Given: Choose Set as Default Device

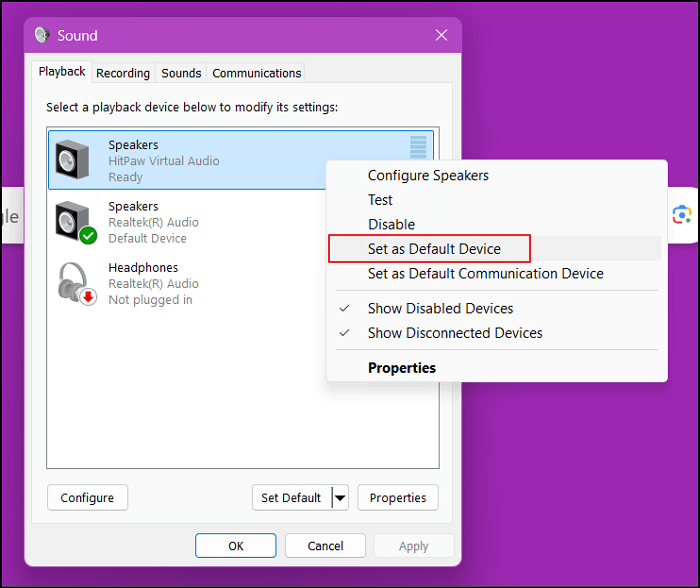Looking at the screenshot, I should coord(434,248).
